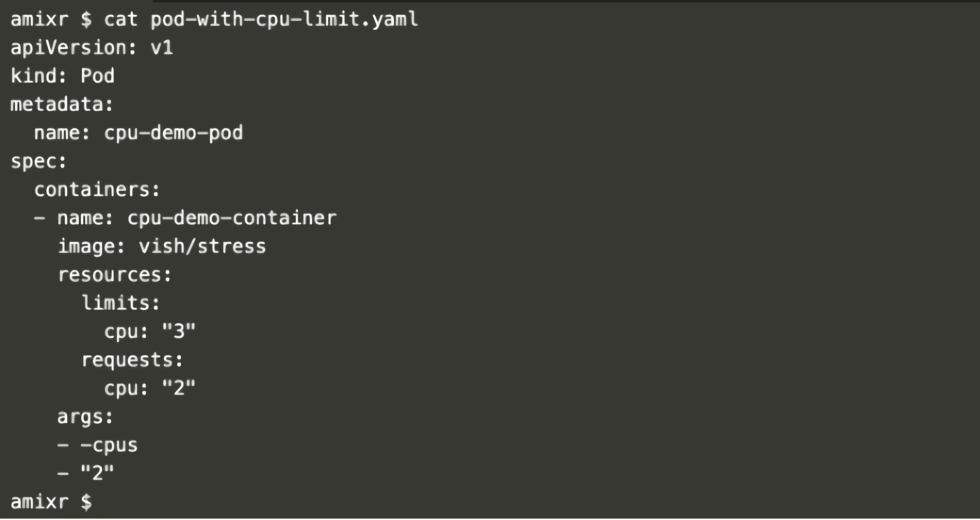Image resolution: width=980 pixels, height=520 pixels.
Task: Click the CPU value "2" under requests
Action: (x=178, y=388)
